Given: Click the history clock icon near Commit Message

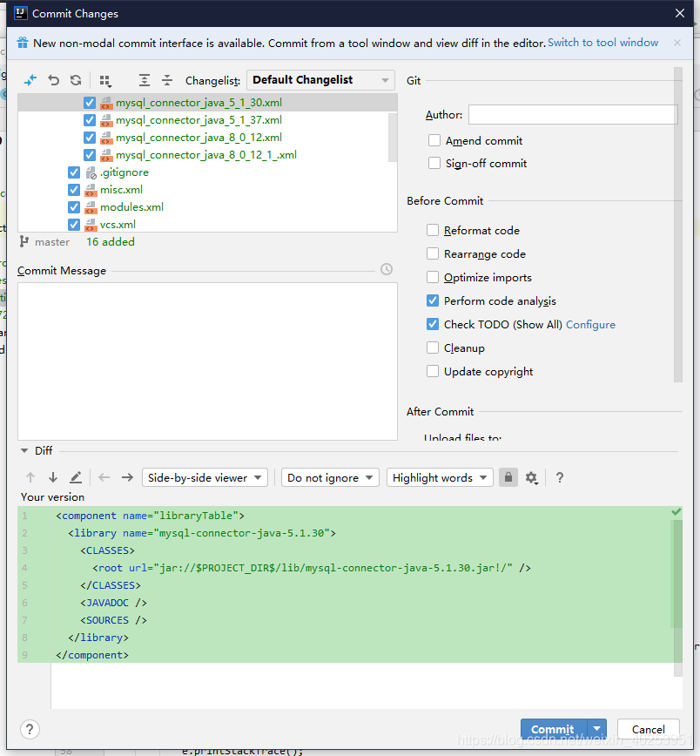Looking at the screenshot, I should tap(387, 269).
